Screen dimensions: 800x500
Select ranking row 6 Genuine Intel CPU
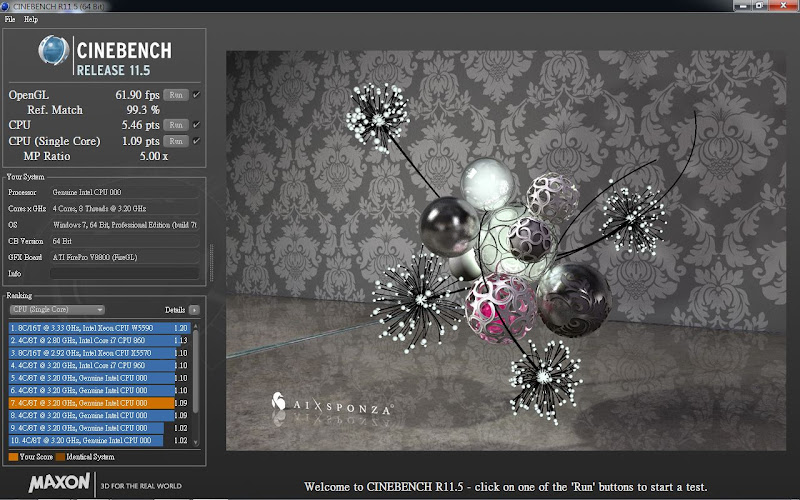pos(99,390)
